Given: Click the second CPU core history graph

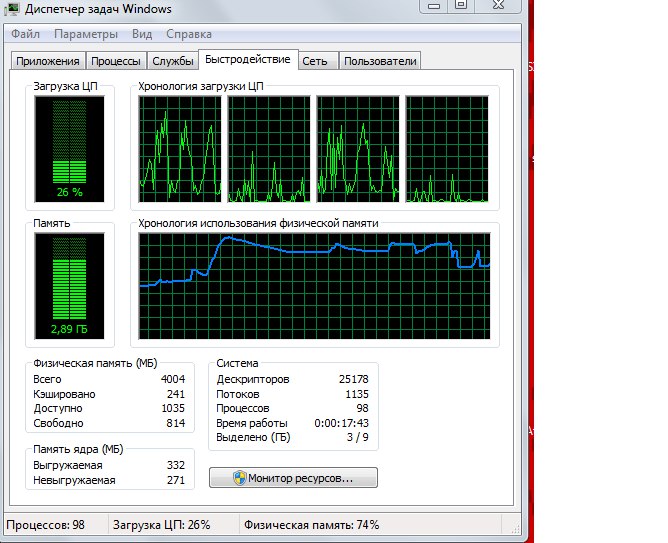Looking at the screenshot, I should [x=269, y=149].
